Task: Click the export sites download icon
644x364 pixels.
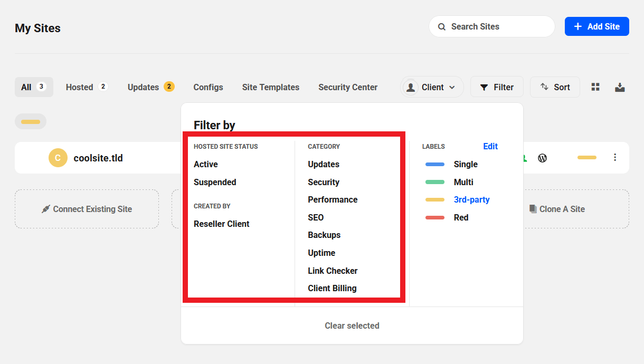Action: tap(620, 87)
